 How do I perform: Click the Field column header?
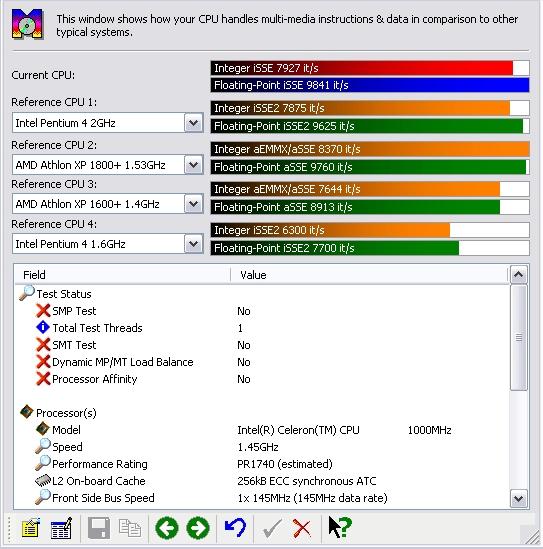pyautogui.click(x=123, y=275)
